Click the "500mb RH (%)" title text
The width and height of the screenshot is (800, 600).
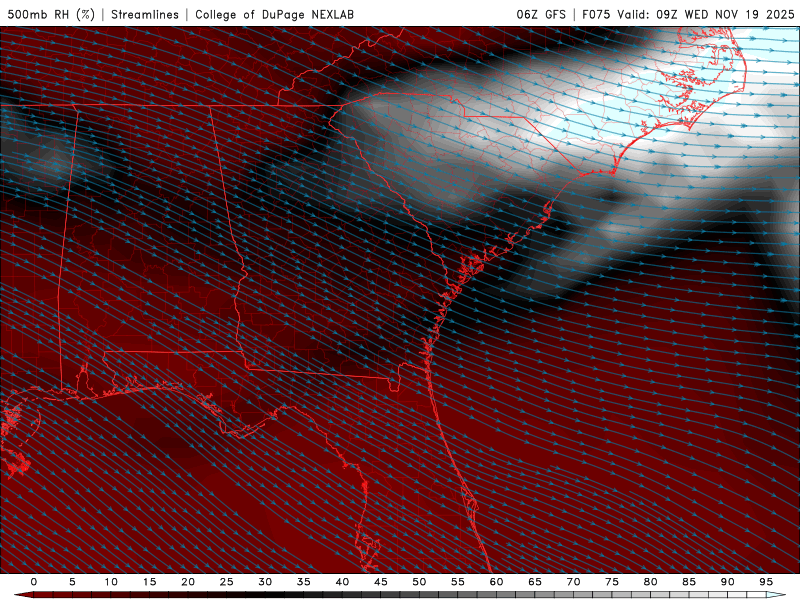[x=52, y=14]
